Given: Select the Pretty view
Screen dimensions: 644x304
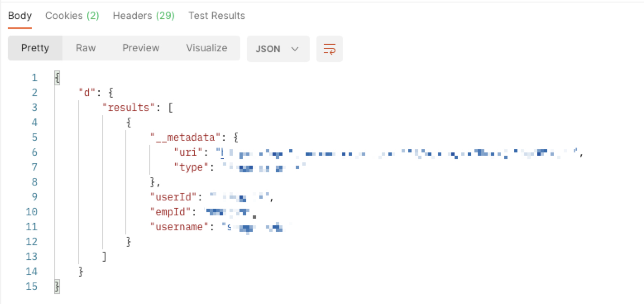Looking at the screenshot, I should point(35,48).
